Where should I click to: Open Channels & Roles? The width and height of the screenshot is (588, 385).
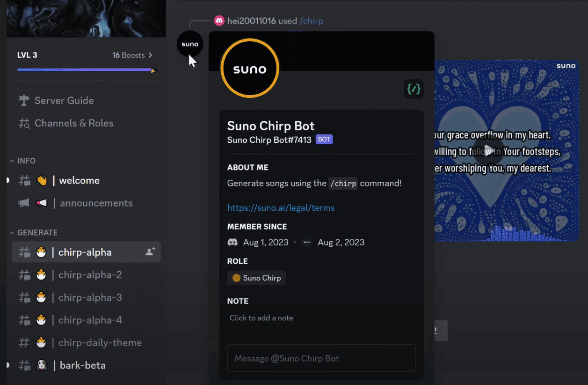pyautogui.click(x=74, y=123)
